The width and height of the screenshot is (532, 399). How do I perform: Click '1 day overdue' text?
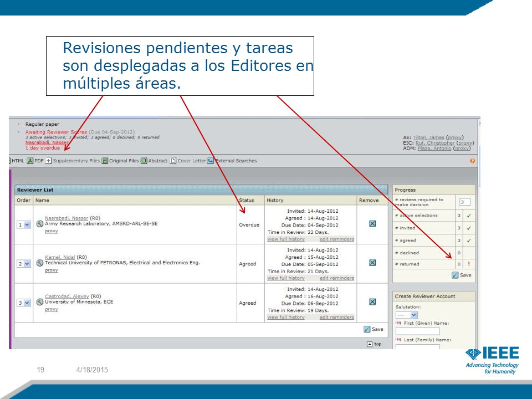(43, 148)
